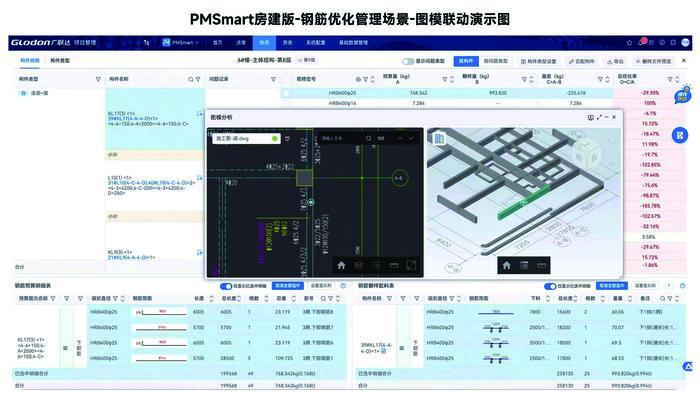
Task: Switch to the 构件类型 tab
Action: coord(60,61)
